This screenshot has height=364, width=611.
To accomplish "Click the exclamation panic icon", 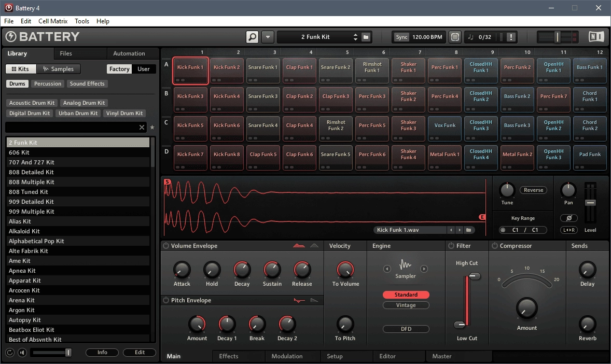I will [x=511, y=37].
